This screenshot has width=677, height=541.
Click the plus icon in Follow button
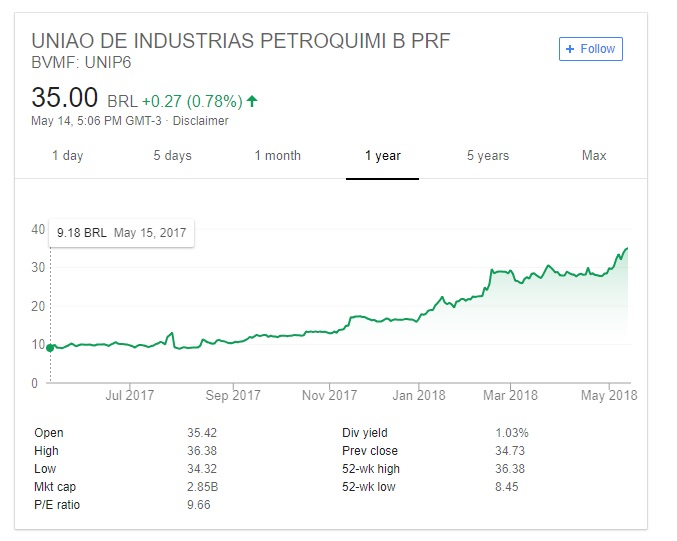(x=570, y=49)
